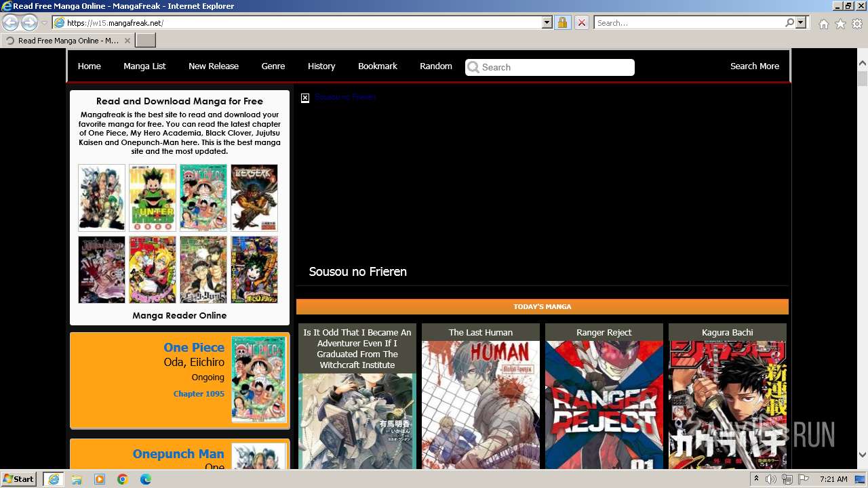Select the Read Free Manga Online tab
Image resolution: width=868 pixels, height=488 pixels.
point(68,41)
